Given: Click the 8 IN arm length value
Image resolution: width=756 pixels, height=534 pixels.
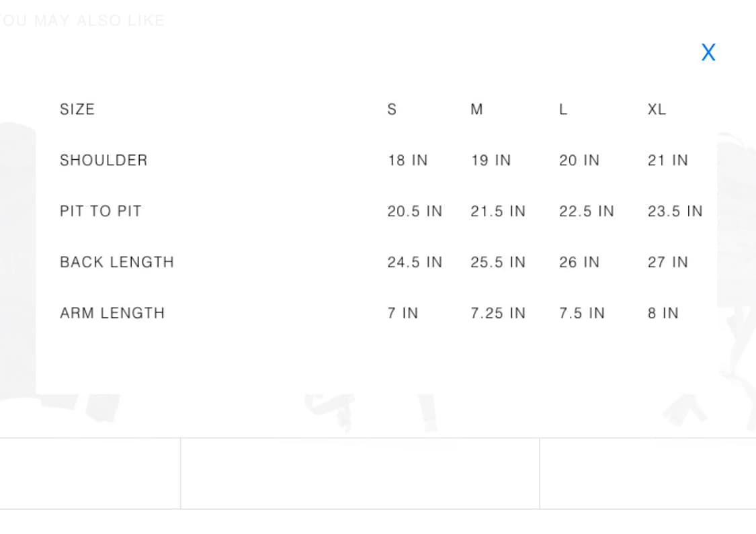Looking at the screenshot, I should pos(663,313).
